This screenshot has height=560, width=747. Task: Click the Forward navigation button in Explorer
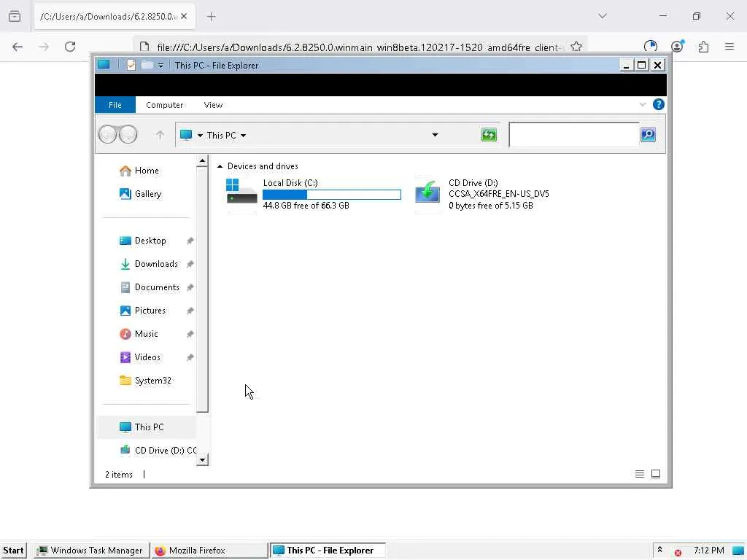coord(128,135)
